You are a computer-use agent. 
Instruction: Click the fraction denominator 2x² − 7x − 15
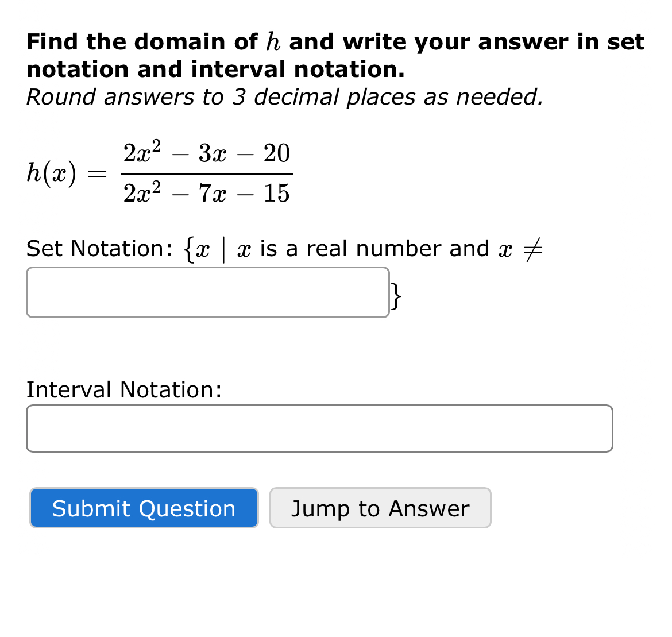pos(206,193)
